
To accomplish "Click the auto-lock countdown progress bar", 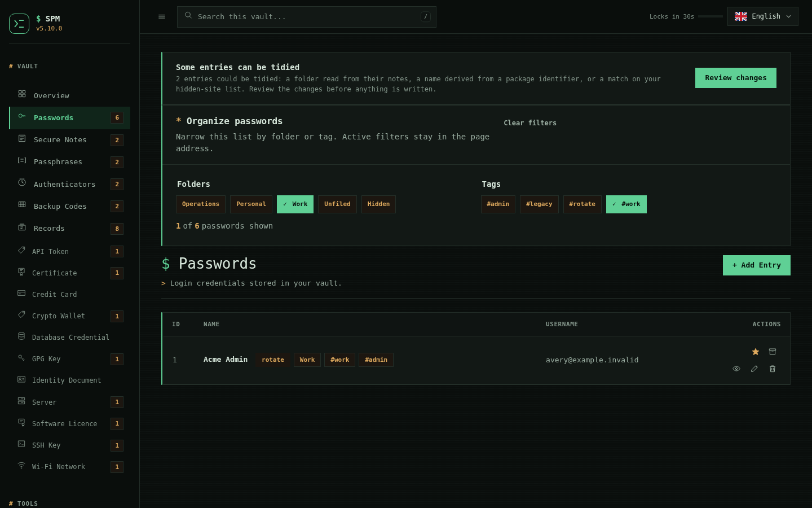I will click(x=710, y=16).
